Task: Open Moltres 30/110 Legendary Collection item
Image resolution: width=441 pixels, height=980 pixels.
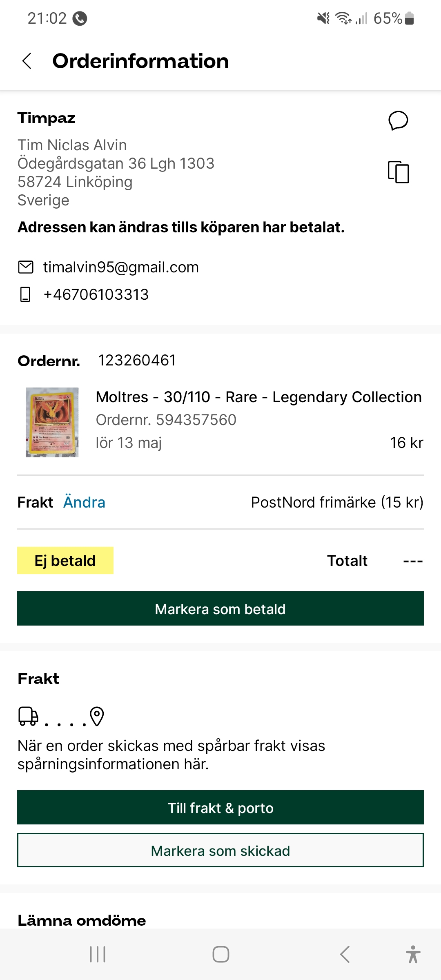Action: click(258, 397)
